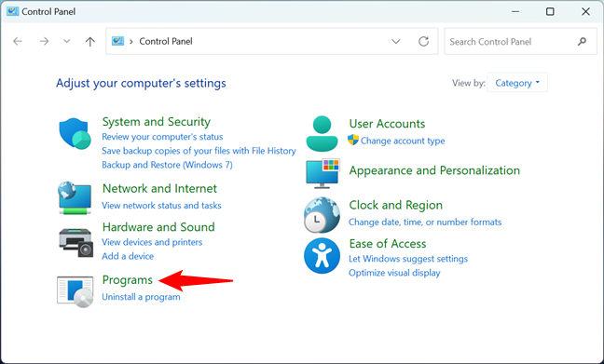Open User Accounts category
Viewport: 604px width, 364px height.
pyautogui.click(x=387, y=124)
